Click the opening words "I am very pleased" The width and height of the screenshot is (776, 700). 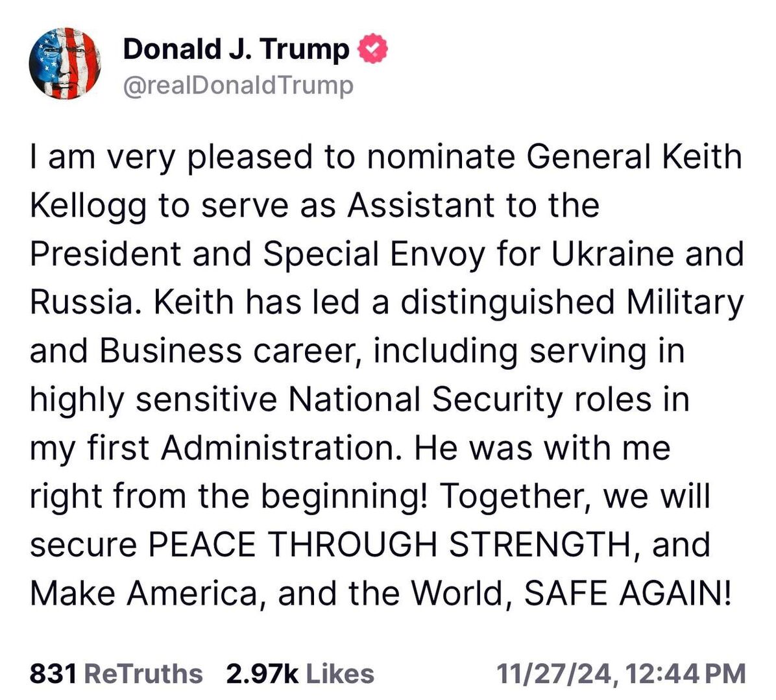(159, 158)
